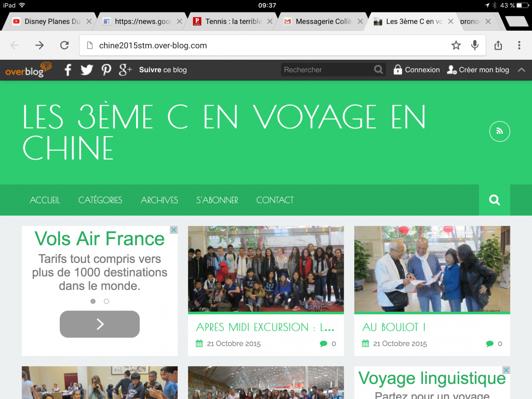Click the Connexion login link

coord(417,70)
